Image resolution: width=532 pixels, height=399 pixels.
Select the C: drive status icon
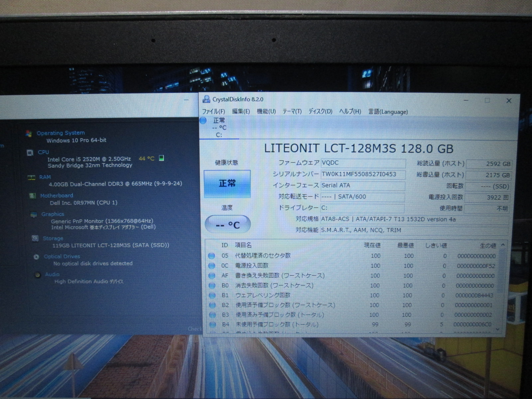203,121
